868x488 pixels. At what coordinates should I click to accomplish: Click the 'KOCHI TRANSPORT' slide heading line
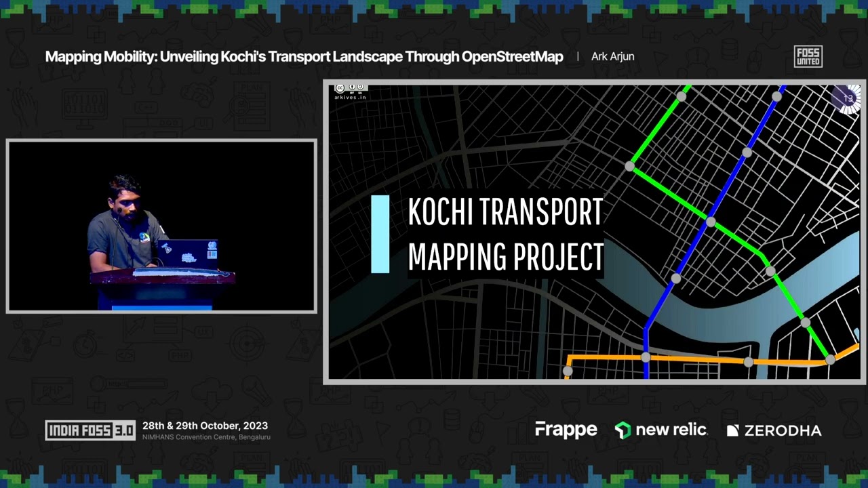tap(505, 212)
